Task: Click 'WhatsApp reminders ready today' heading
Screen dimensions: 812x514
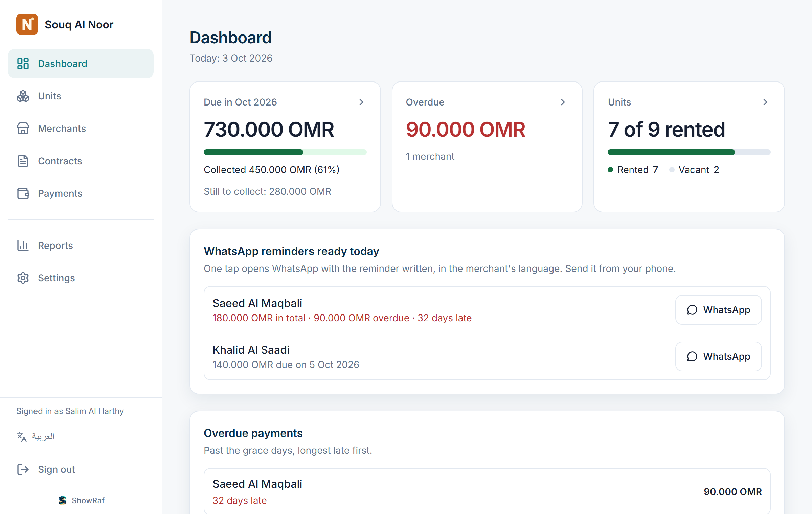Action: pyautogui.click(x=291, y=251)
